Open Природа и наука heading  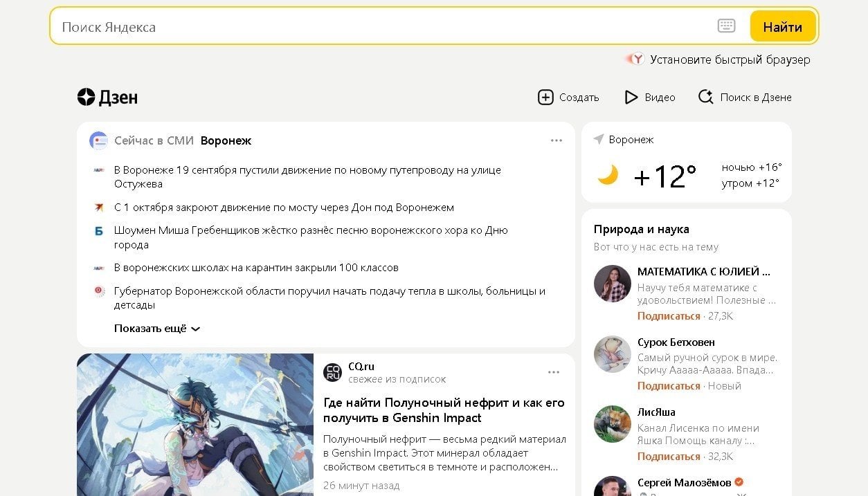pos(641,229)
